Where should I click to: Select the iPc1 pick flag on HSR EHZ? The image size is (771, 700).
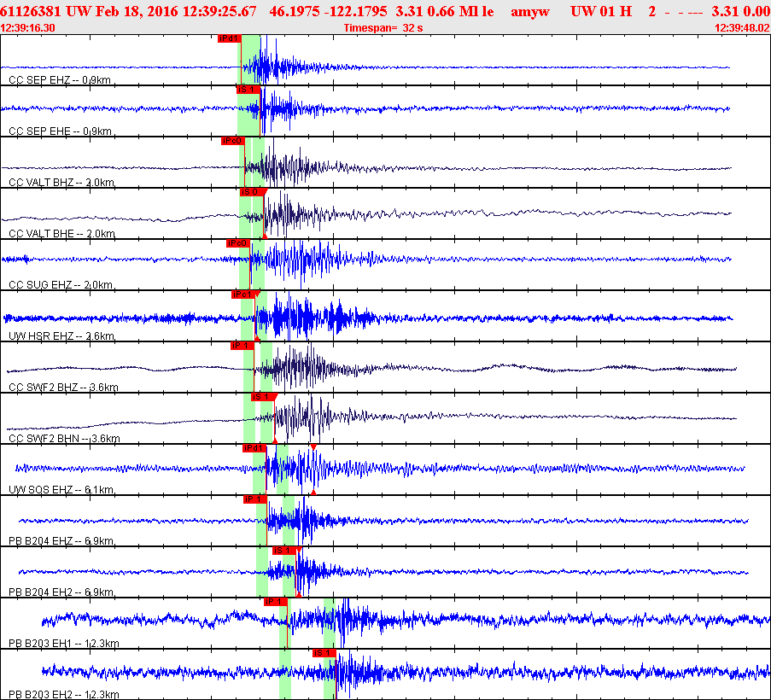coord(242,295)
